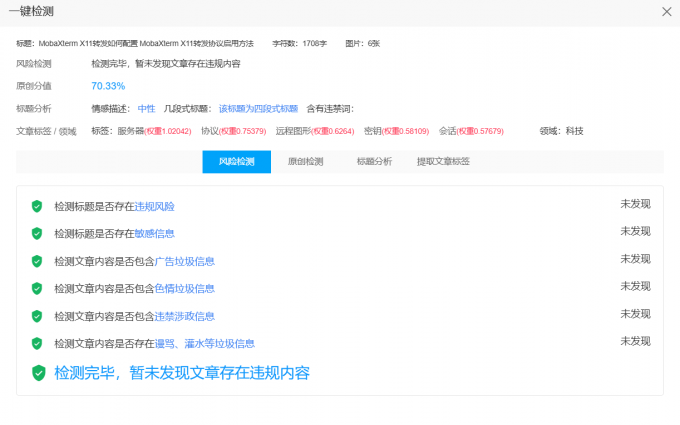This screenshot has height=425, width=680.
Task: Open the 标题分析 tab
Action: (x=374, y=162)
